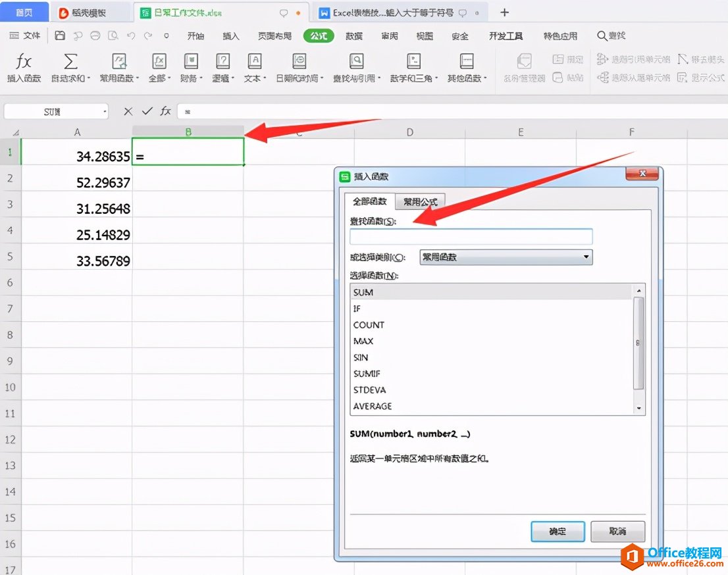728x575 pixels.
Task: Open the 或选择类别 category combo box
Action: (x=506, y=257)
